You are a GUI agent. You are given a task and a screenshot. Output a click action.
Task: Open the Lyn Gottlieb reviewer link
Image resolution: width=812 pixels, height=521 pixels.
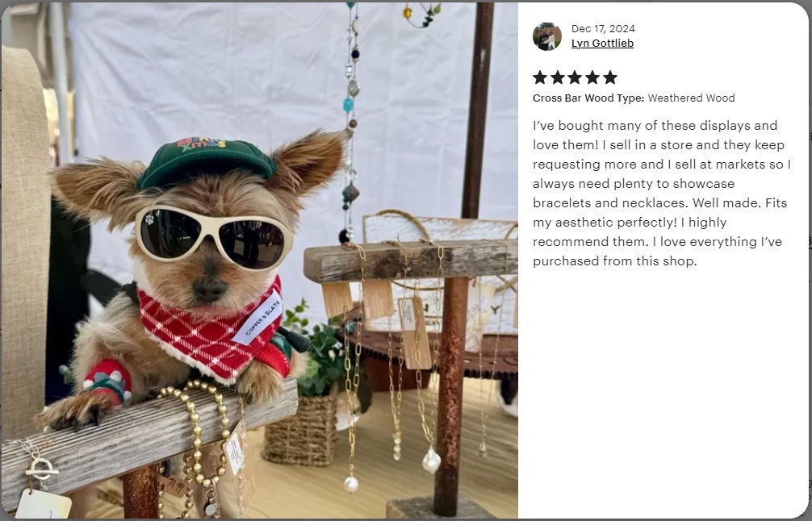[602, 44]
